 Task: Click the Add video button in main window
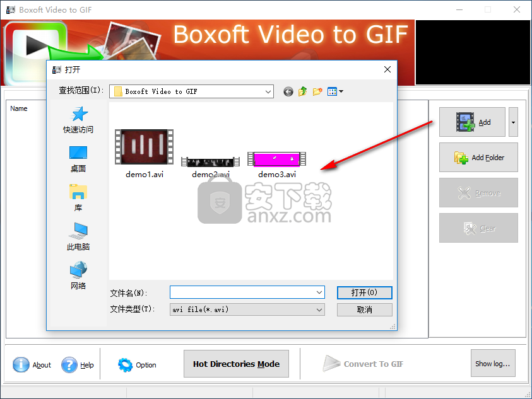point(472,122)
